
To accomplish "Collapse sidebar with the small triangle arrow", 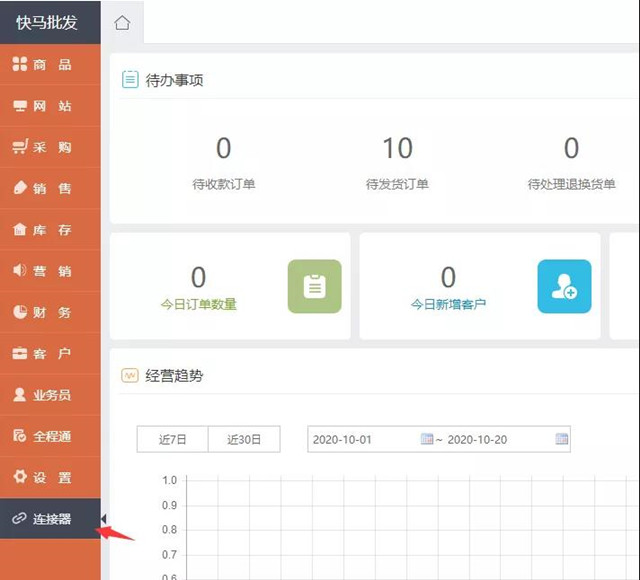I will [x=104, y=518].
